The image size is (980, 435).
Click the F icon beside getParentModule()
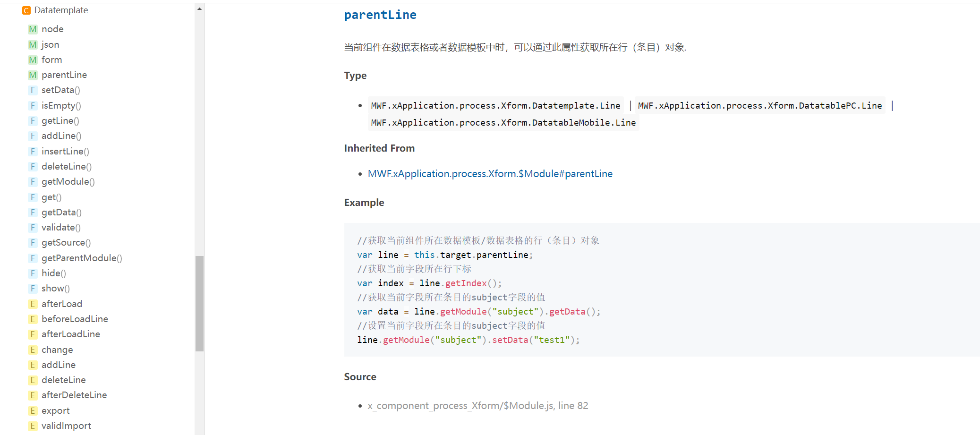(33, 258)
